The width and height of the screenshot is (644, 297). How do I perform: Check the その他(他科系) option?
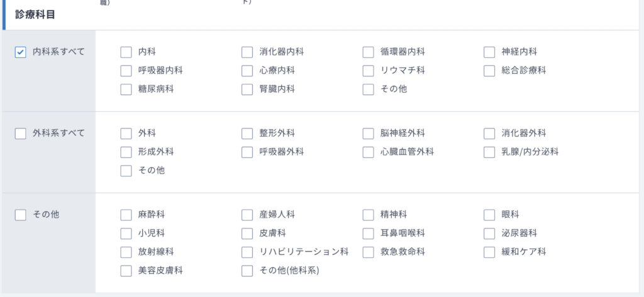[x=247, y=271]
